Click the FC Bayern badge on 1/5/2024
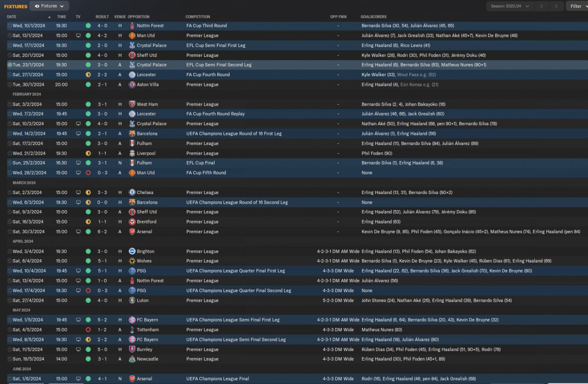The image size is (588, 384). (x=132, y=320)
